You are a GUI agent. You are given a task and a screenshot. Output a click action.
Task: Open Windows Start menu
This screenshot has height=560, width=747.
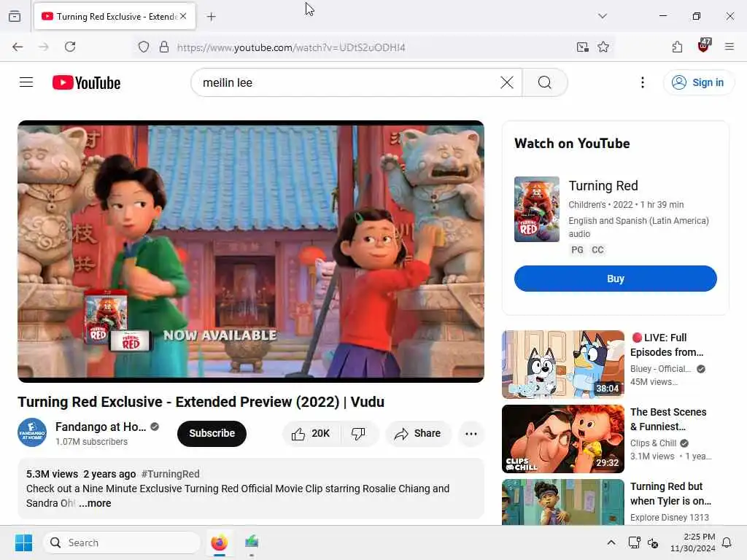(x=23, y=542)
